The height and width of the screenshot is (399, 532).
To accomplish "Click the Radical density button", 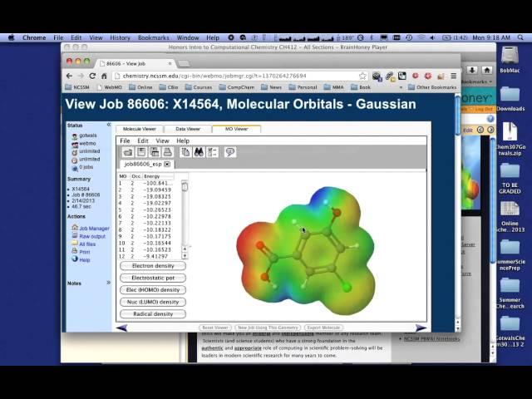I will click(x=153, y=314).
